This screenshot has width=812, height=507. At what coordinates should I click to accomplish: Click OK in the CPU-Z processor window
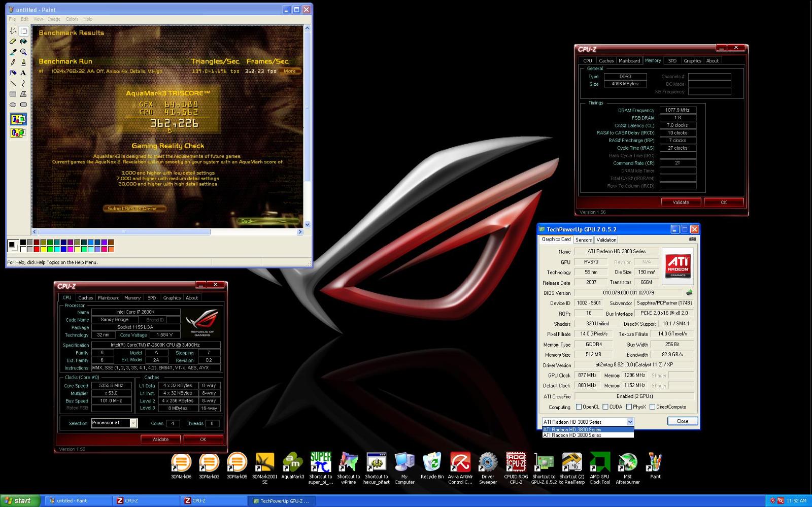coord(203,440)
